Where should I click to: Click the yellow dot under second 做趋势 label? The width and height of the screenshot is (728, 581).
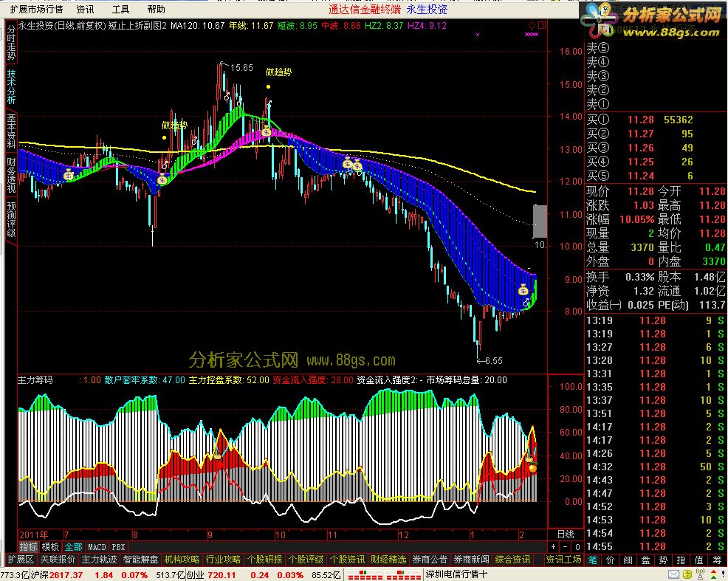[x=268, y=87]
